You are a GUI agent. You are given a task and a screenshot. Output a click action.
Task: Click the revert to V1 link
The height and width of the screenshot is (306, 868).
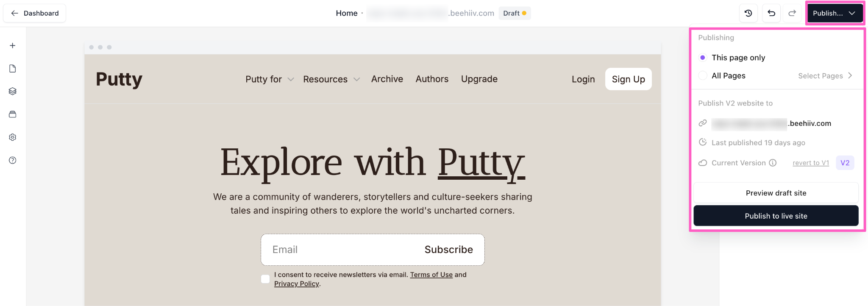tap(811, 163)
